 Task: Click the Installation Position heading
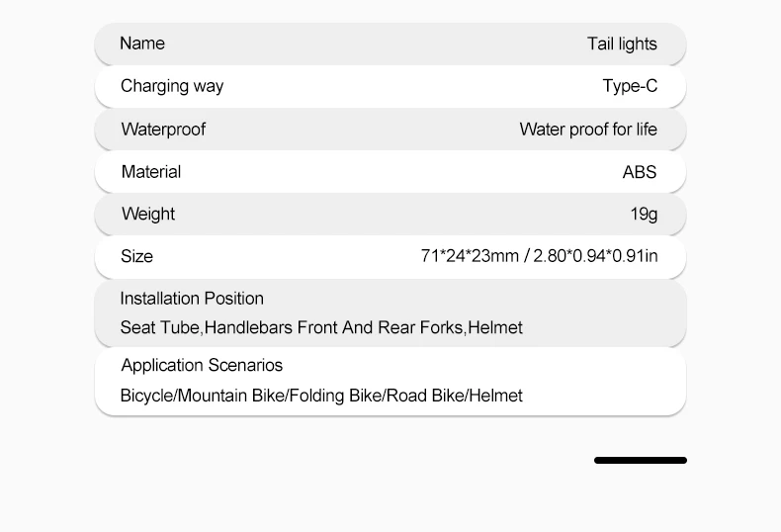pyautogui.click(x=192, y=299)
